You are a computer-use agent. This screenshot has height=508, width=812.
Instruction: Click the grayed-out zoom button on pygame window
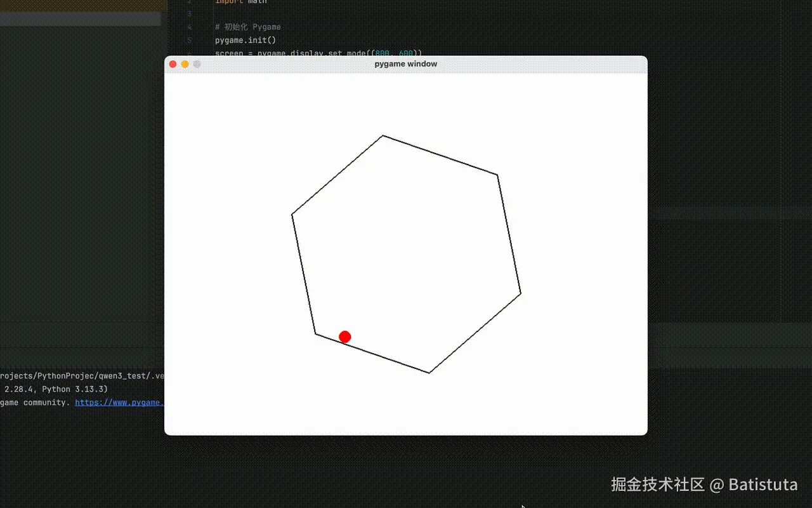[x=195, y=64]
